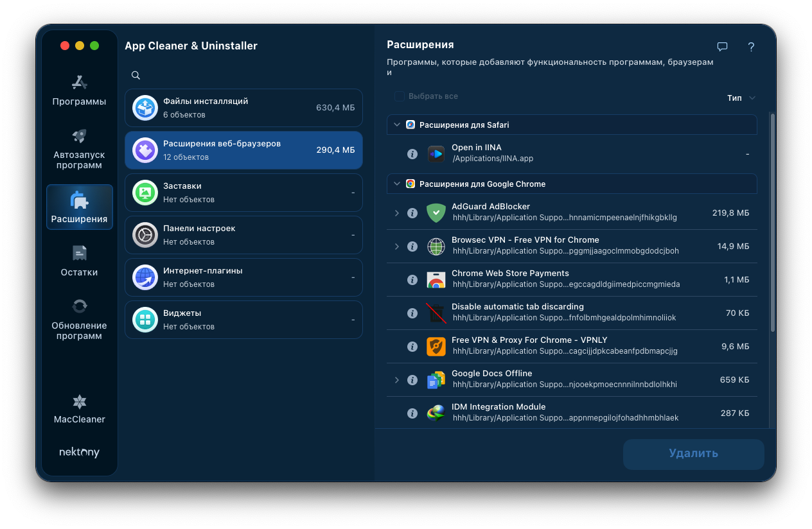Click the extensions list vertical scrollbar
Viewport: 812px width, 529px height.
773,223
